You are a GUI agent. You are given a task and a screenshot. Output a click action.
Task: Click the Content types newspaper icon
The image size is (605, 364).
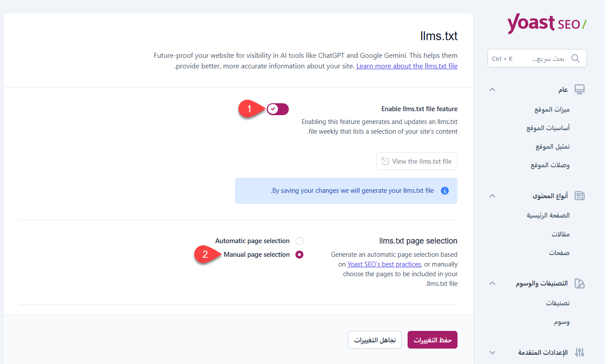tap(579, 196)
